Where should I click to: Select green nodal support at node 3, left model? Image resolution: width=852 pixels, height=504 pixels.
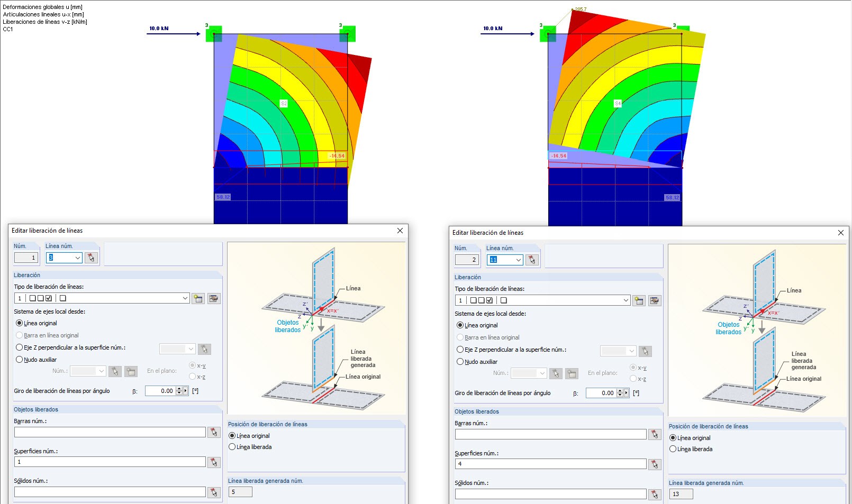click(x=214, y=34)
